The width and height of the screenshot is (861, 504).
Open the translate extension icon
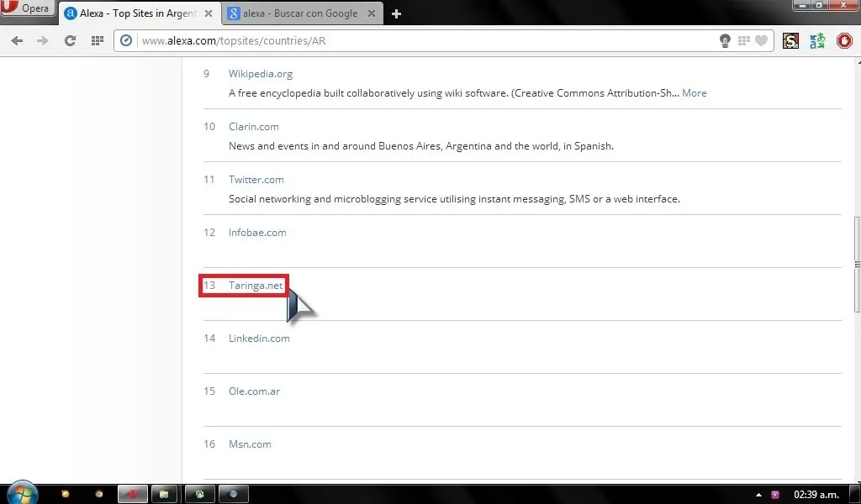pyautogui.click(x=817, y=40)
